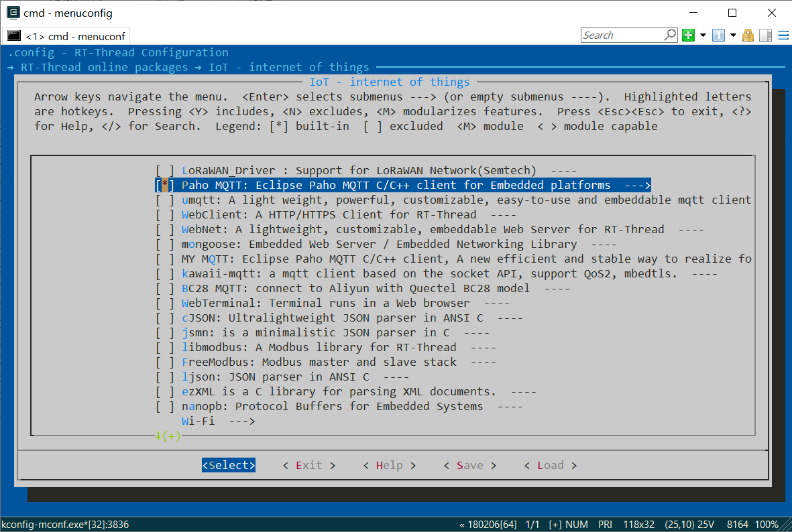Click the Load button
Image resolution: width=792 pixels, height=532 pixels.
point(550,466)
